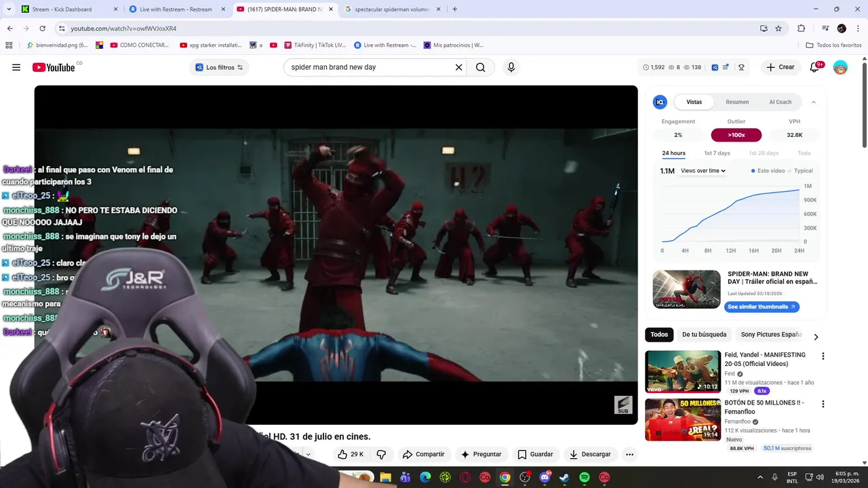The image size is (868, 488).
Task: Click the Preguntar button
Action: click(x=481, y=454)
